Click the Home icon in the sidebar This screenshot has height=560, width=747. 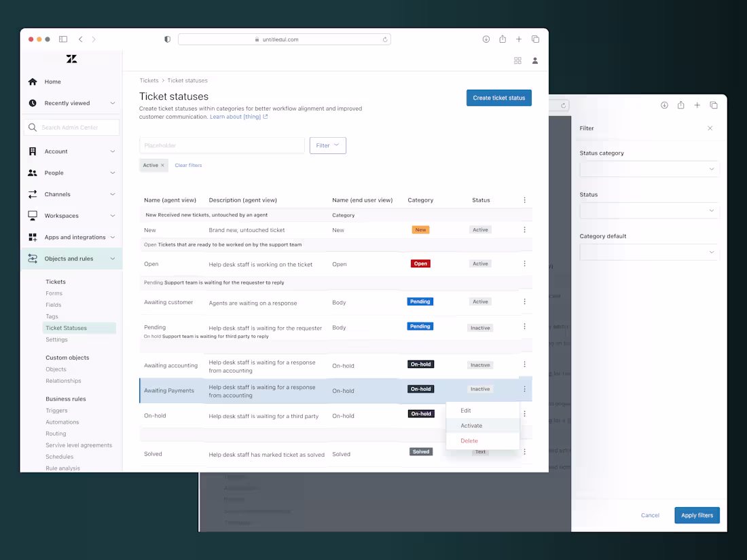click(33, 81)
